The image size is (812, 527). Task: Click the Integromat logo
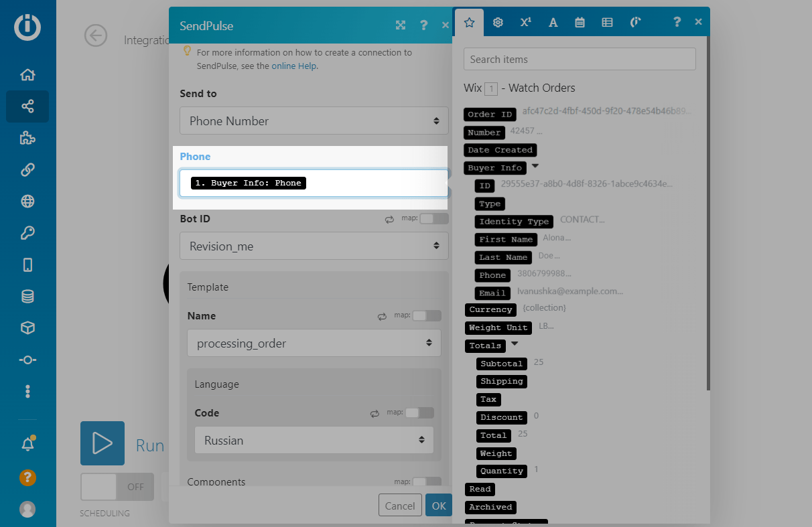click(x=27, y=27)
